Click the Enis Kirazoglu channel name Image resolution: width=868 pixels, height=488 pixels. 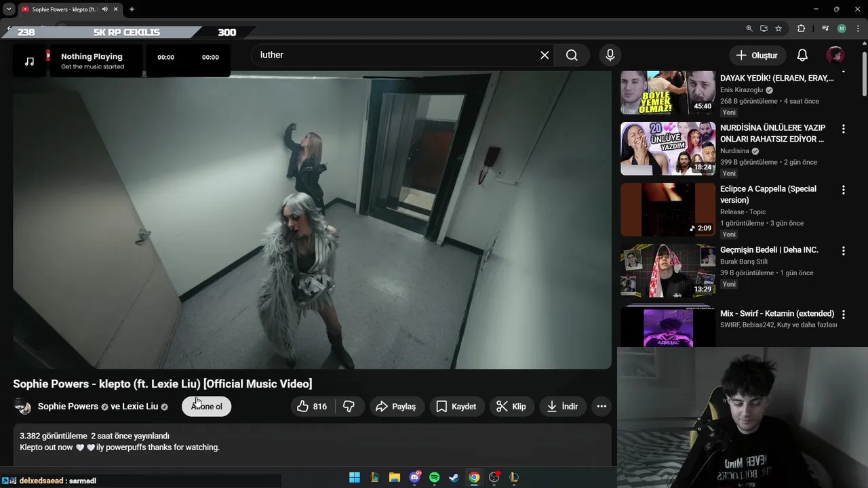click(742, 89)
